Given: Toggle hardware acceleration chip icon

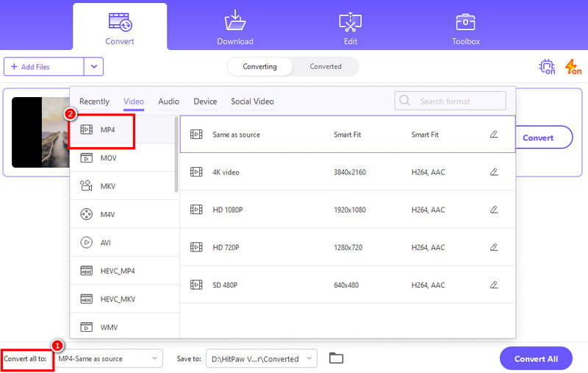Looking at the screenshot, I should (547, 67).
